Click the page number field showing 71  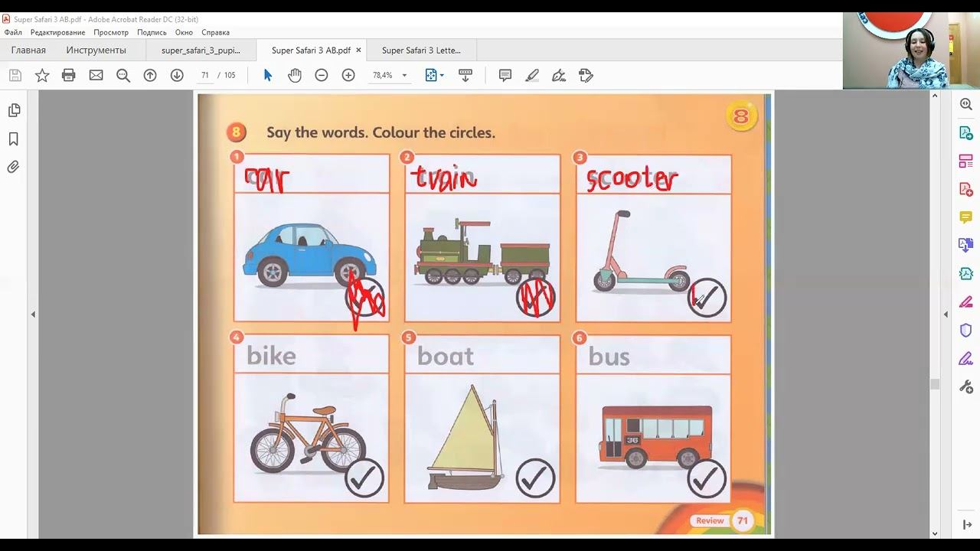pos(205,75)
